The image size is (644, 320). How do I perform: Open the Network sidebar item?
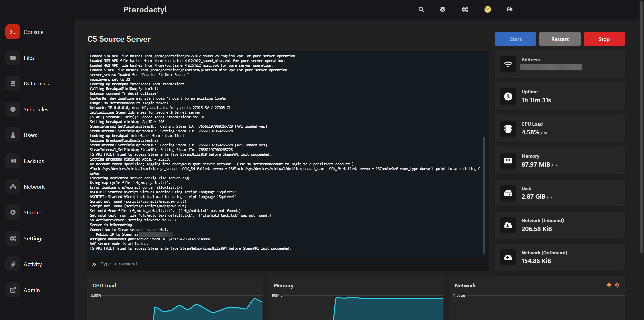click(x=34, y=187)
